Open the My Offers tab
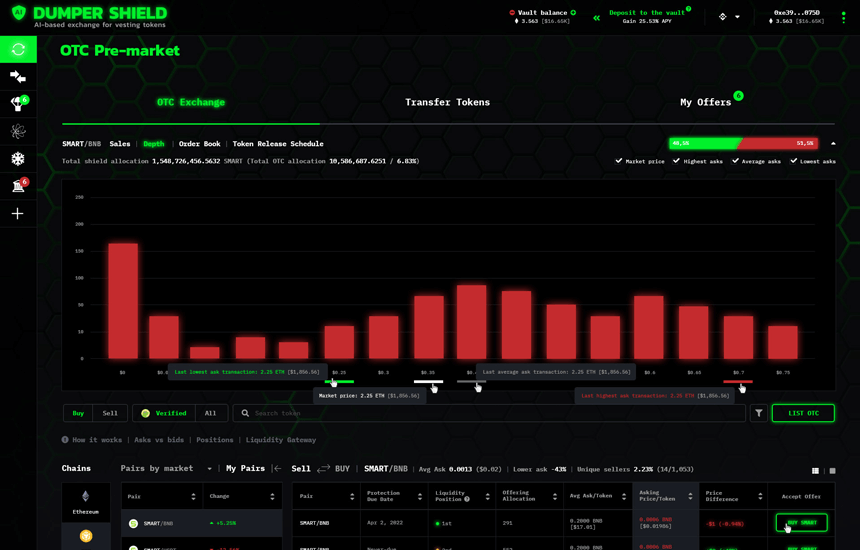Image resolution: width=860 pixels, height=550 pixels. (x=705, y=102)
